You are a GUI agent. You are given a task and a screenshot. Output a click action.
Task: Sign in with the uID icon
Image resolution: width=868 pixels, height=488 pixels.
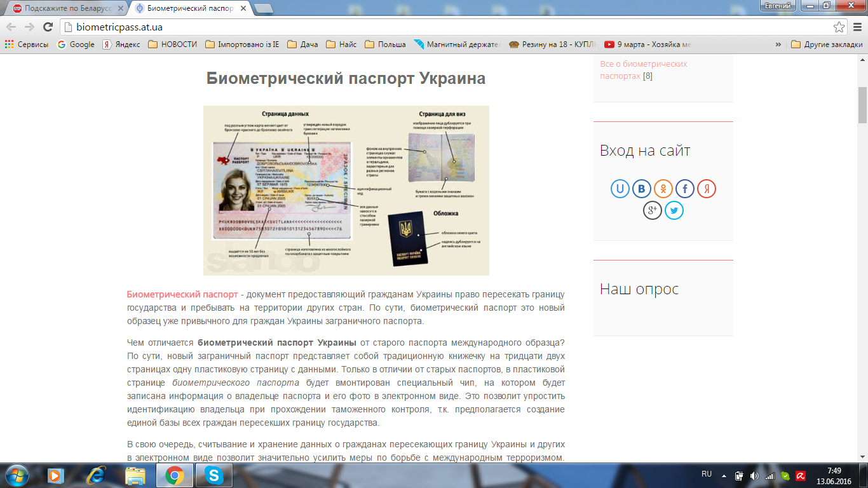pos(620,189)
